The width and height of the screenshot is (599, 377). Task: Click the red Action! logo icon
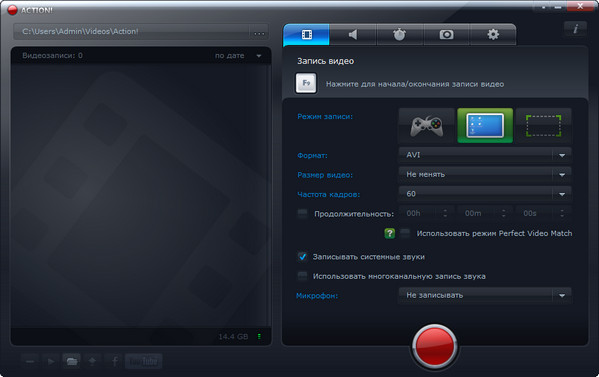coord(12,10)
